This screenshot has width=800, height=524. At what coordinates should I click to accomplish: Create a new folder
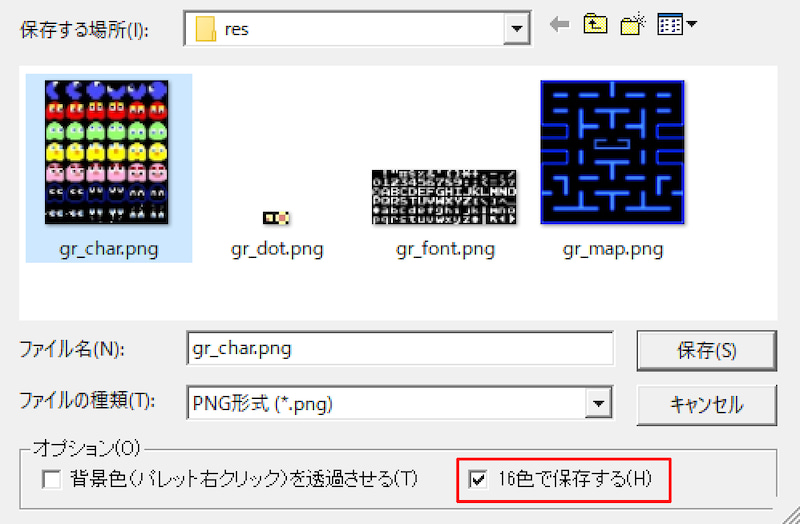(x=633, y=24)
